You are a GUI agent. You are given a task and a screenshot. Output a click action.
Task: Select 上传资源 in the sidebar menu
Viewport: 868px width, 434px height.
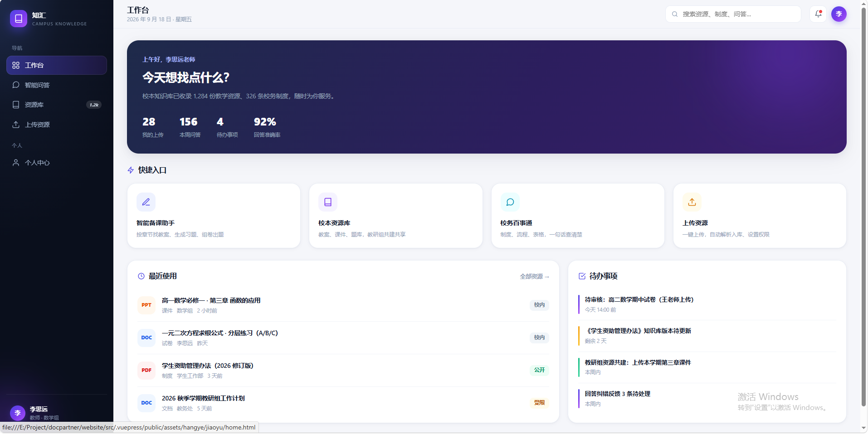[57, 125]
